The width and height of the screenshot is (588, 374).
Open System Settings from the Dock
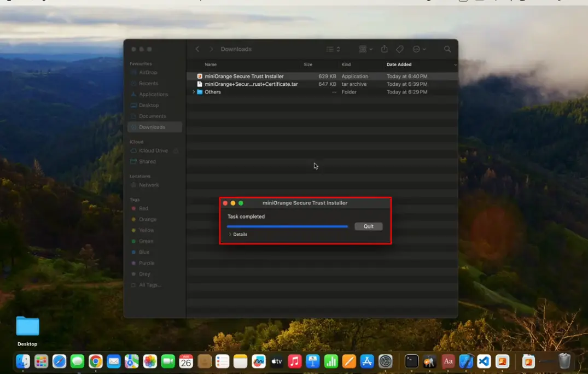point(386,361)
